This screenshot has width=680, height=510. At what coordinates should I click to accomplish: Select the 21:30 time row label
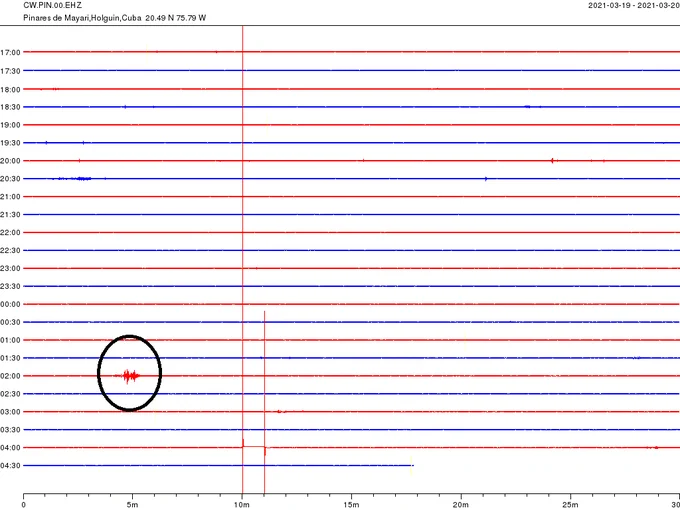tap(10, 215)
